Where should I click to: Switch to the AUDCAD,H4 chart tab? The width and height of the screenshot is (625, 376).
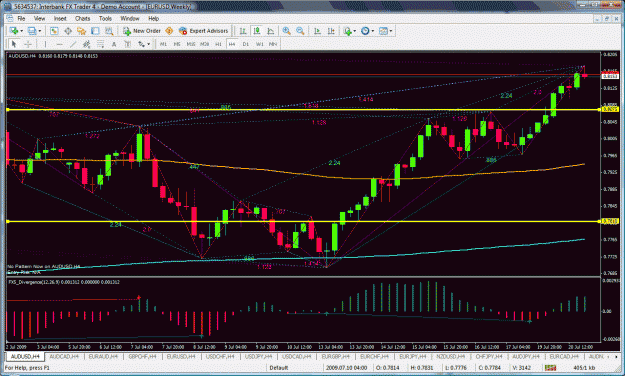[x=64, y=356]
